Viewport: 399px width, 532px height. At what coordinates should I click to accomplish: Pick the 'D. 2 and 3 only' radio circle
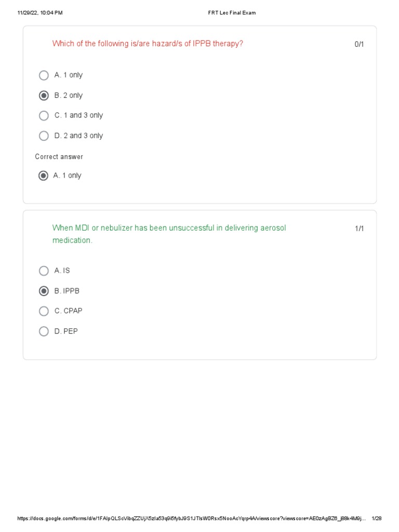pyautogui.click(x=44, y=136)
